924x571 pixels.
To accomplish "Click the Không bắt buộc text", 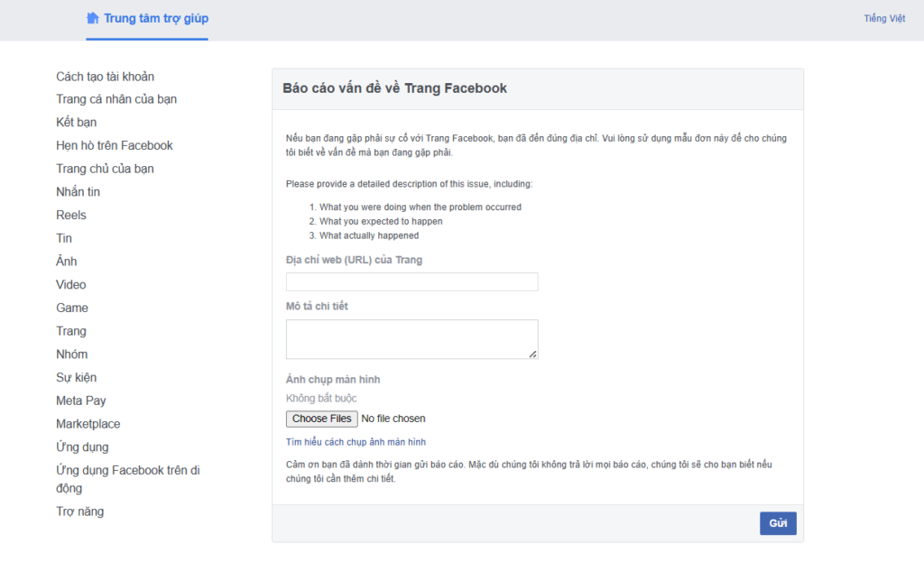I will 321,399.
